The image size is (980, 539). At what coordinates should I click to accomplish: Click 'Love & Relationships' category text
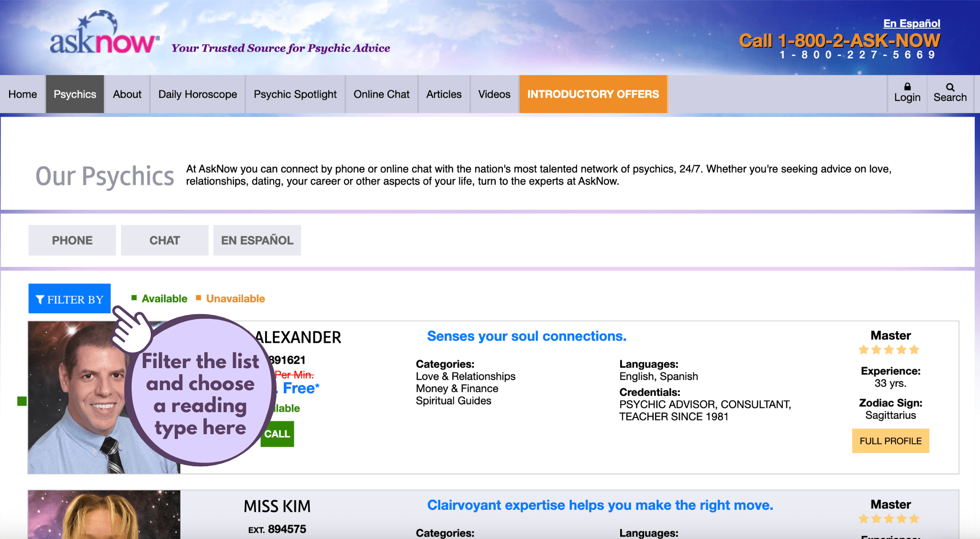pyautogui.click(x=466, y=376)
